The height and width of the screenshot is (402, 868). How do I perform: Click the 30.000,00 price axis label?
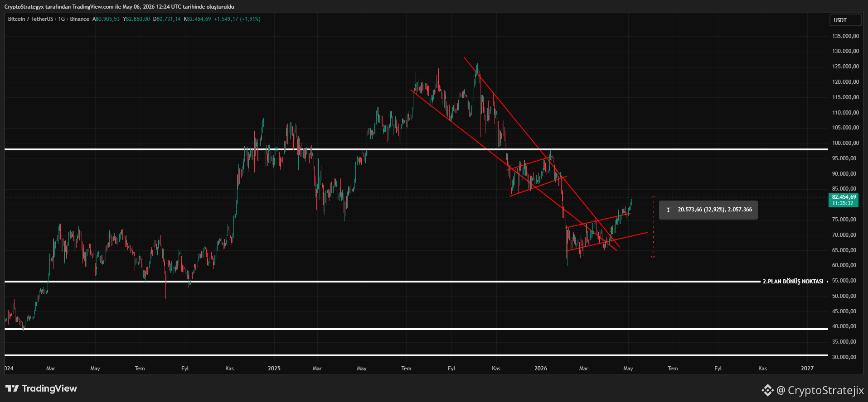[x=844, y=357]
